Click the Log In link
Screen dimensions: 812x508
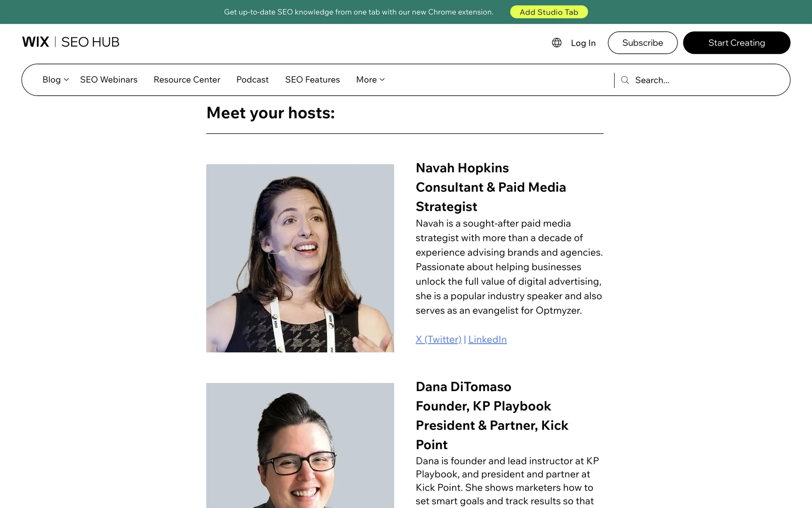tap(583, 43)
